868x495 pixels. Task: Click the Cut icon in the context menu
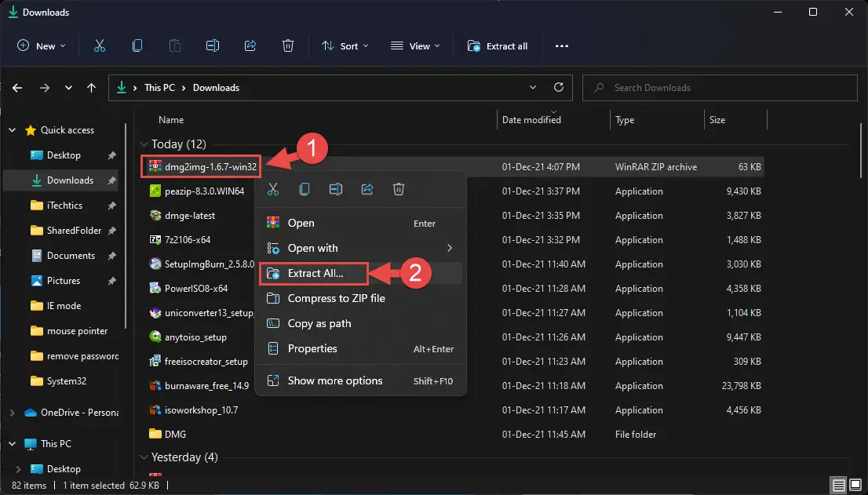(273, 189)
